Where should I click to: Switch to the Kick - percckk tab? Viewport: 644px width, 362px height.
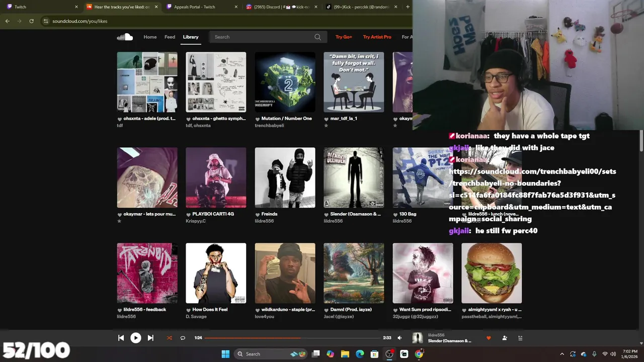pyautogui.click(x=361, y=7)
